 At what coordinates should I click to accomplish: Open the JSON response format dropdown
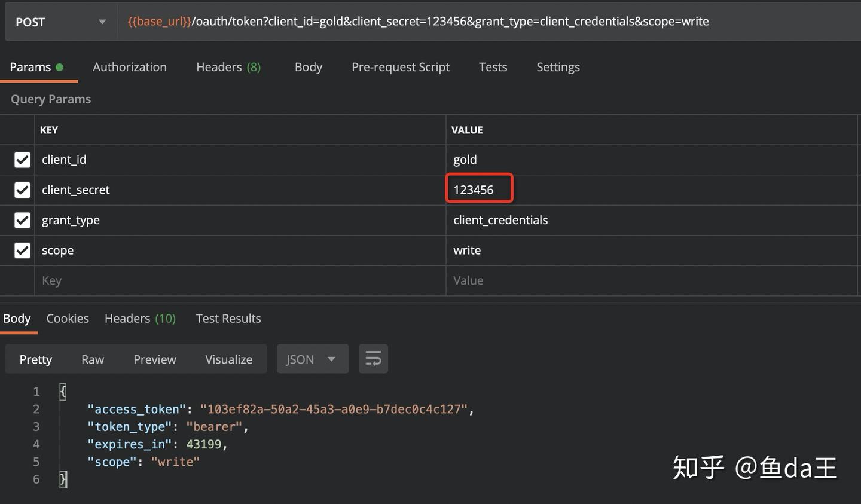[312, 359]
